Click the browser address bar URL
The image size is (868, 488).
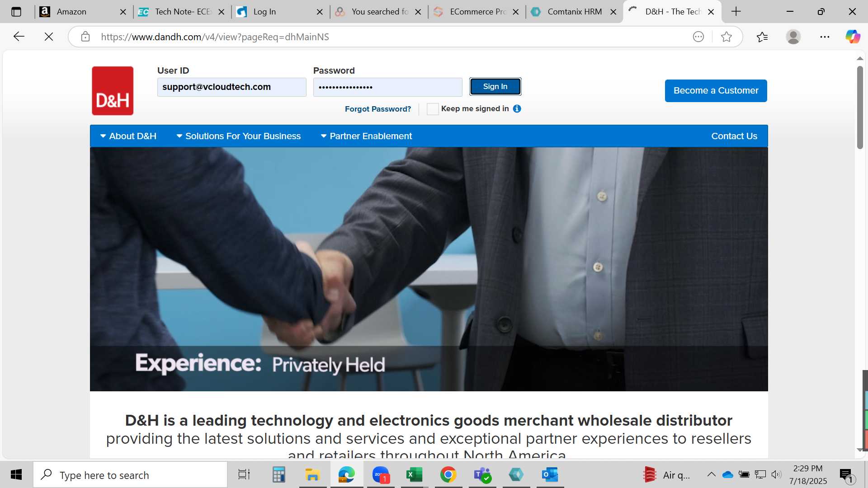coord(215,37)
